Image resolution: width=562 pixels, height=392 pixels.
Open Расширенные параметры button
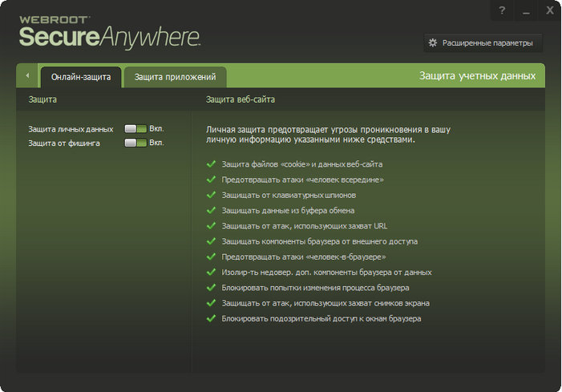tap(483, 43)
